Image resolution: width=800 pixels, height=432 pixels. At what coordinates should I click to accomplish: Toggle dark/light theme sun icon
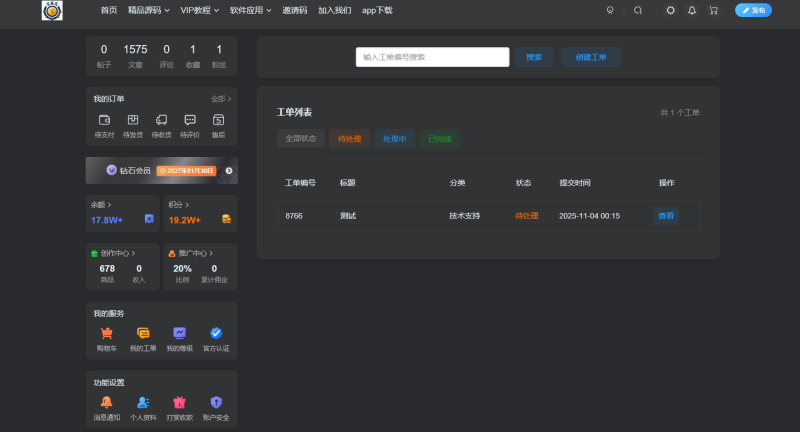point(670,10)
